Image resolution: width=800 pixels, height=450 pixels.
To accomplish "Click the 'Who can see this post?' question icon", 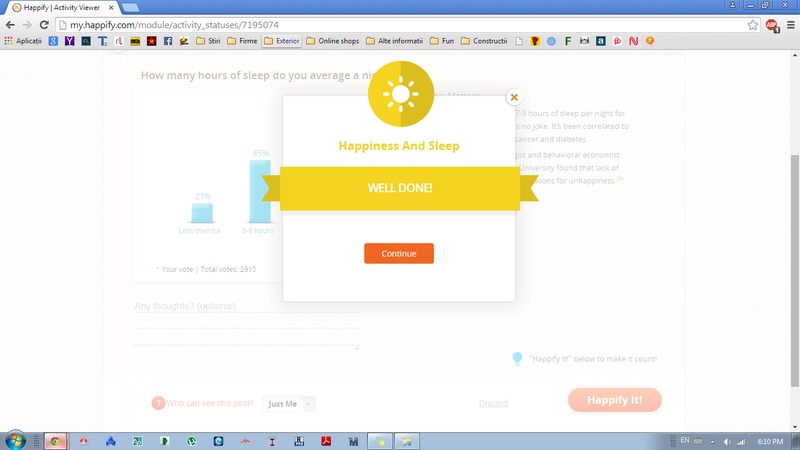I will [158, 403].
